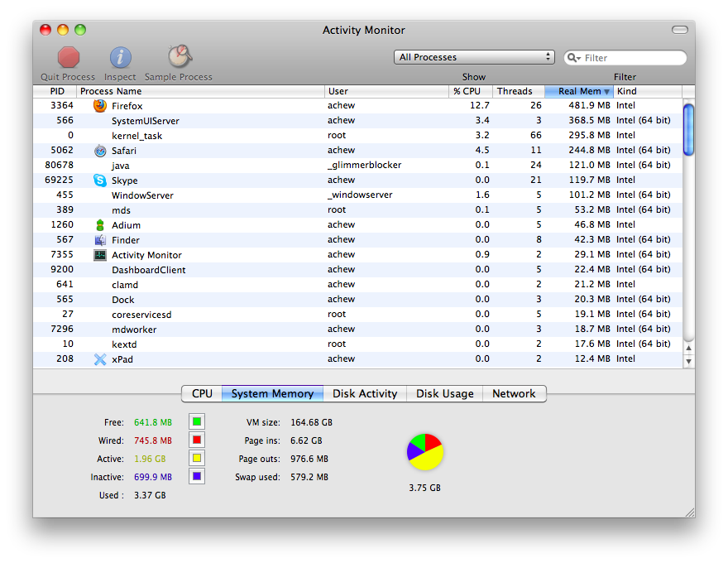Click the Skype icon in the list
Viewport: 728px width, 563px height.
click(100, 180)
